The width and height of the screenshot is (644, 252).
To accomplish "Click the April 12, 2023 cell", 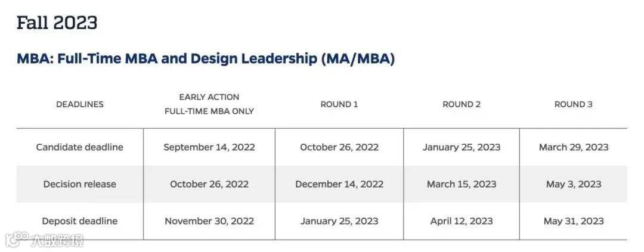I will click(462, 221).
